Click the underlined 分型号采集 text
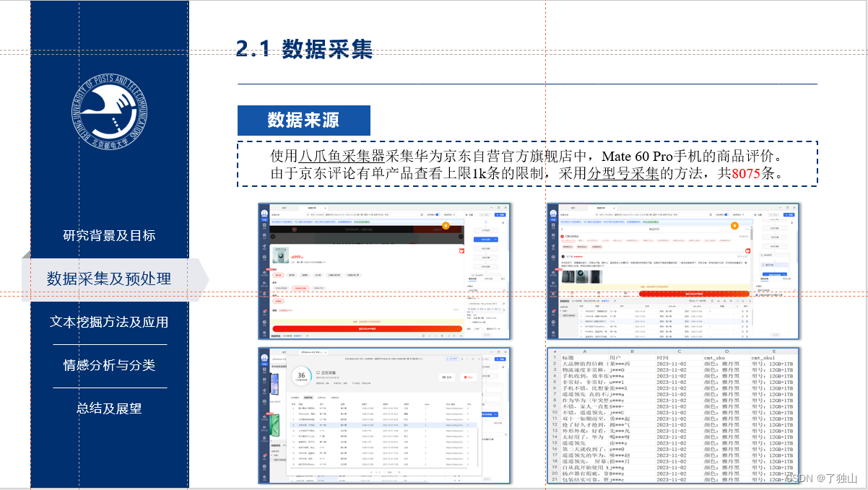The height and width of the screenshot is (490, 868). pos(623,173)
